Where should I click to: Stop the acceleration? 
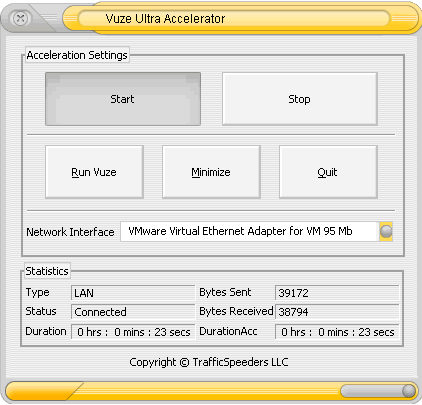click(x=300, y=99)
